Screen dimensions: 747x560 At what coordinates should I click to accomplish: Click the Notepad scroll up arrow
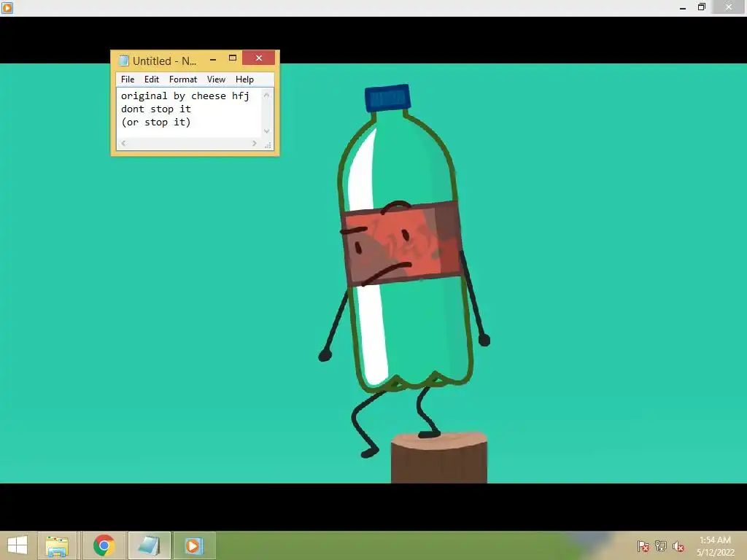(267, 96)
